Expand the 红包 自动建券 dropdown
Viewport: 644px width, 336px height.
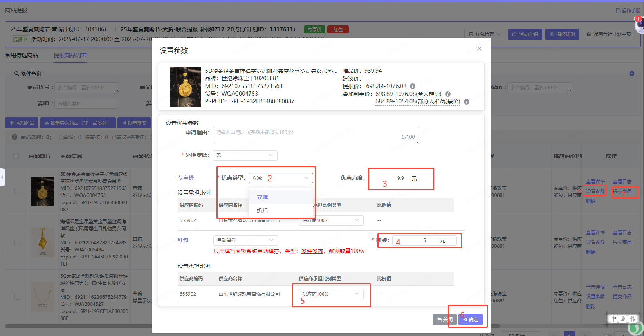pyautogui.click(x=245, y=240)
